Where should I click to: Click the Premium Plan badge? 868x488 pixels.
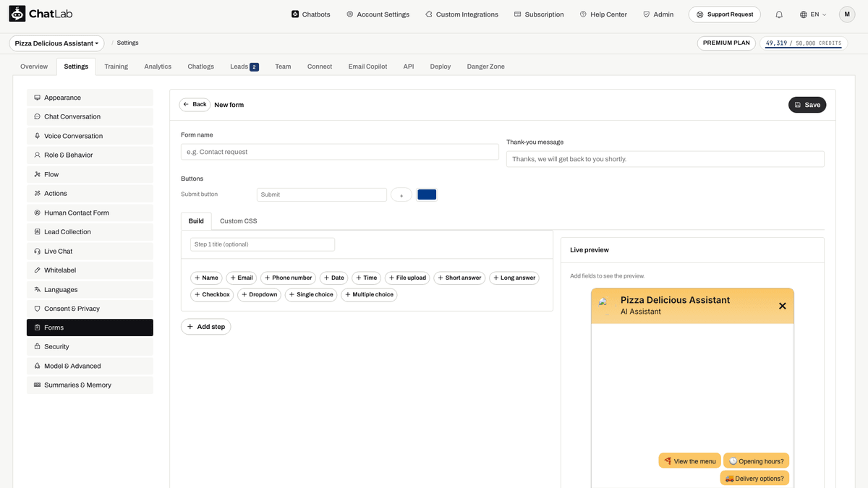click(x=726, y=43)
